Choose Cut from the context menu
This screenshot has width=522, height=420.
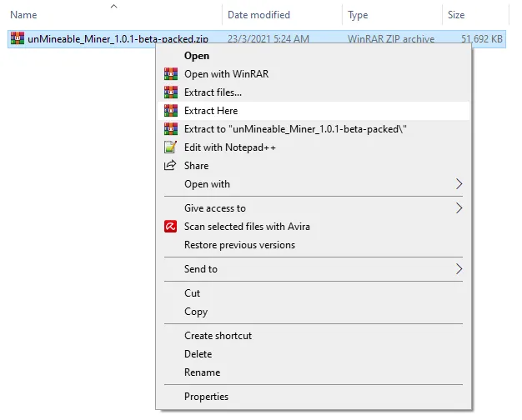coord(314,292)
